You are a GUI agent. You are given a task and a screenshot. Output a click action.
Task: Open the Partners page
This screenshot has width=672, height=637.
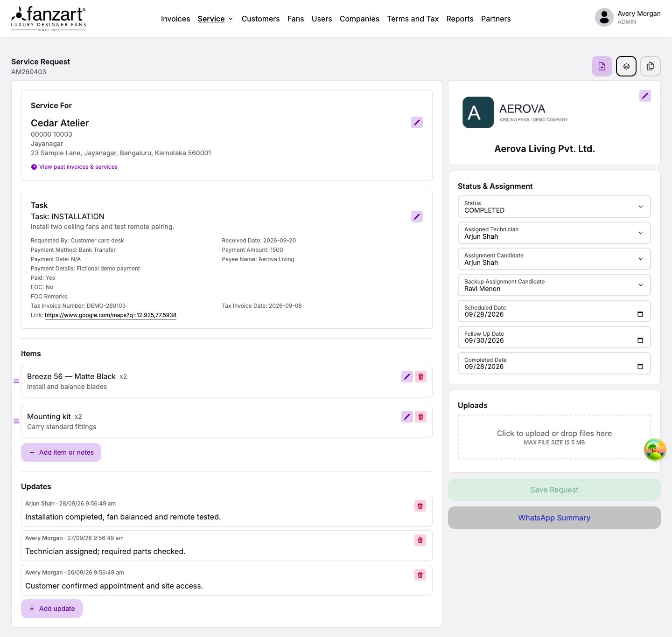496,19
